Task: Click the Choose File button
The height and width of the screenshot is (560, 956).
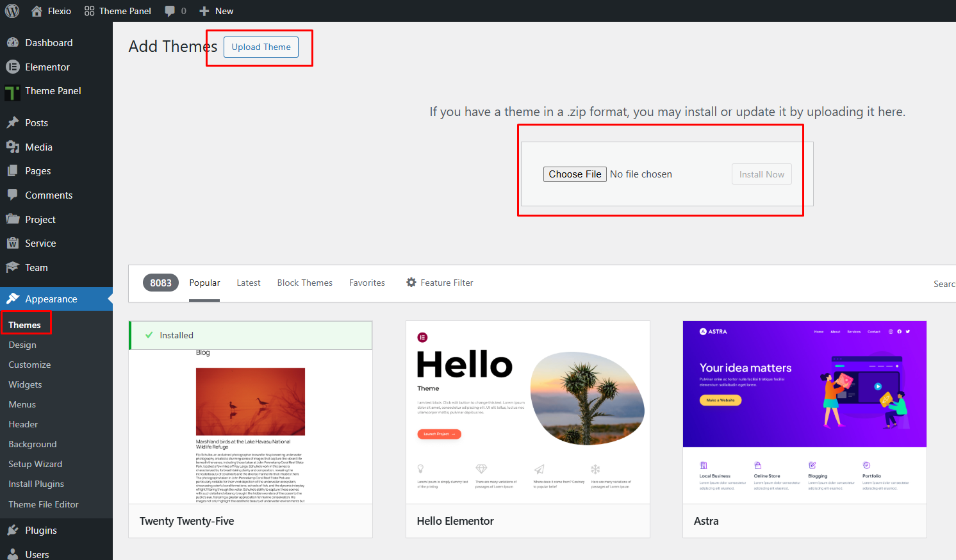Action: point(575,174)
